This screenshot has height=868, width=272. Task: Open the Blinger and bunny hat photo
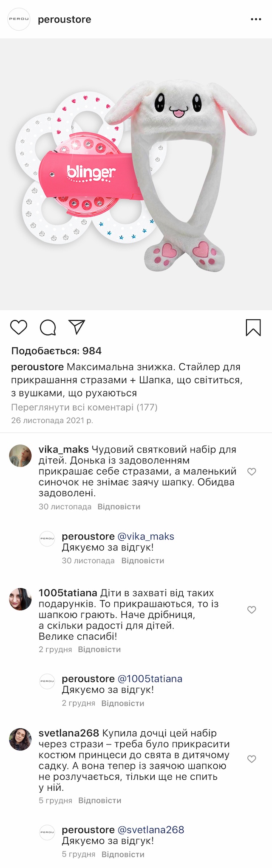click(x=136, y=174)
